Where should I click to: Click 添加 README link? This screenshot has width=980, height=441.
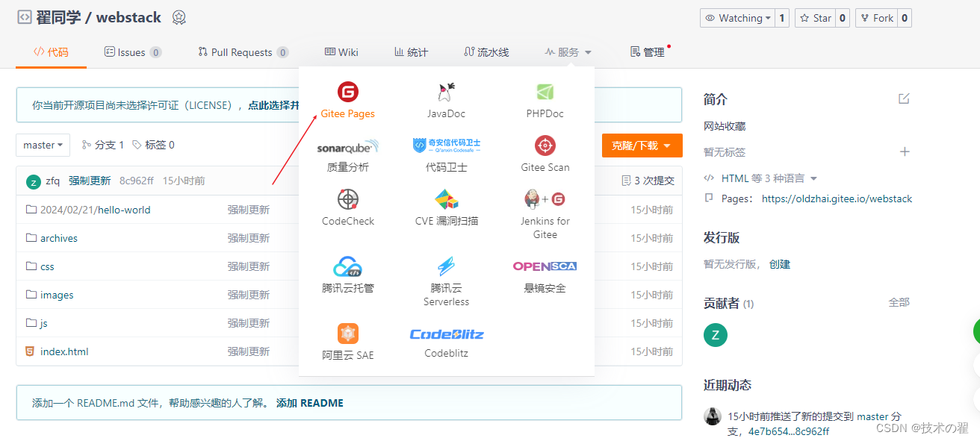[310, 403]
